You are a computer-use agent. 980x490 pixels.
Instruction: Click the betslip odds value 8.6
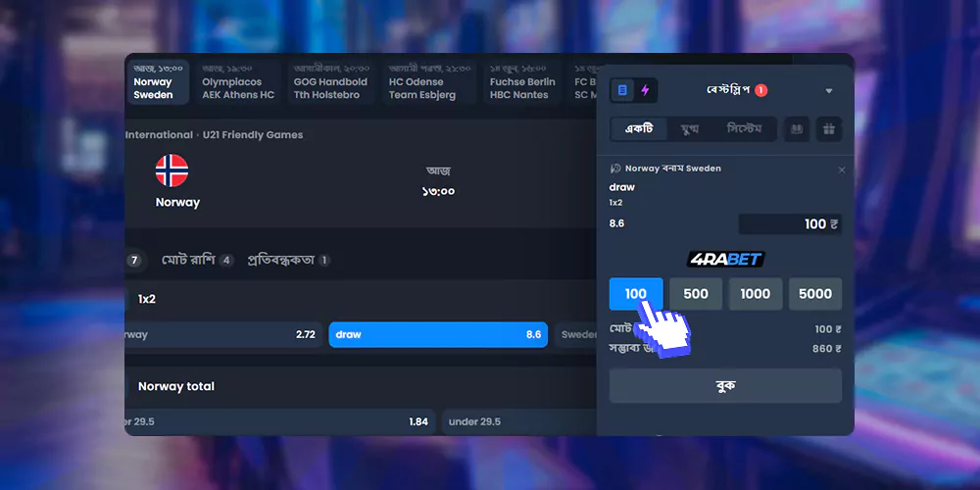coord(616,223)
